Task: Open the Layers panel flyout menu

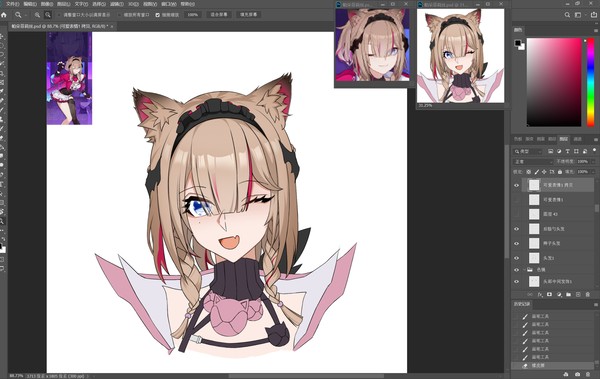Action: click(x=596, y=139)
